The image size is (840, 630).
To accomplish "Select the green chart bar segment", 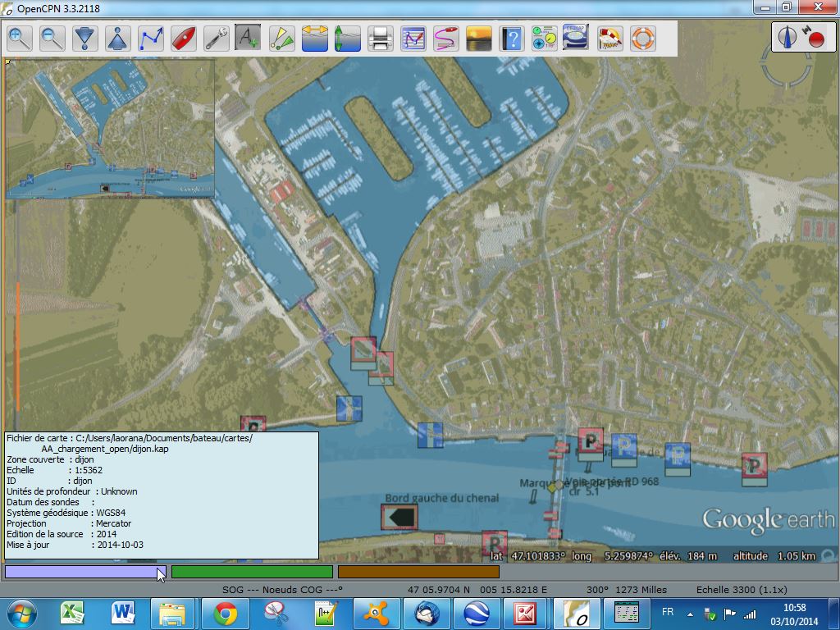I will coord(252,572).
